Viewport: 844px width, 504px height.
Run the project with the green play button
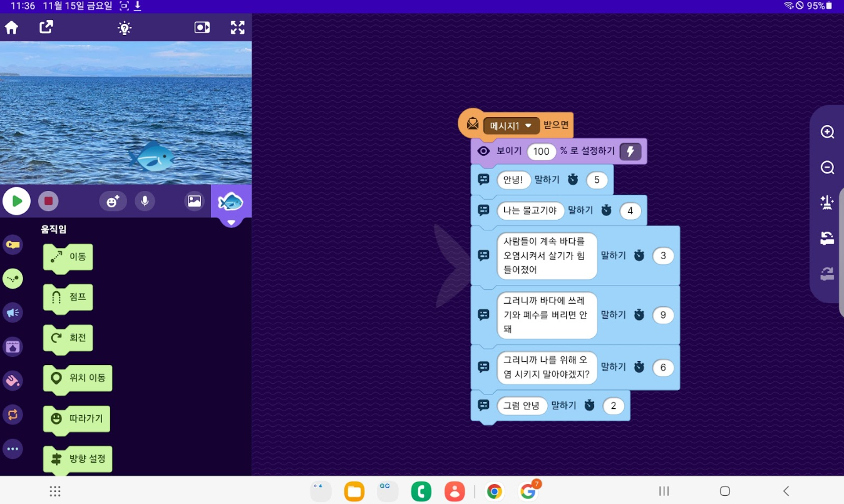coord(17,201)
